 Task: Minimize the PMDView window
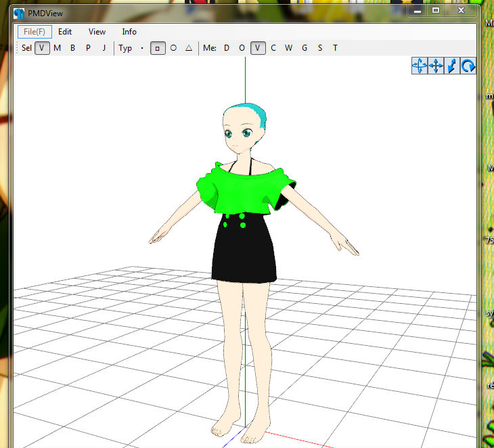(418, 10)
